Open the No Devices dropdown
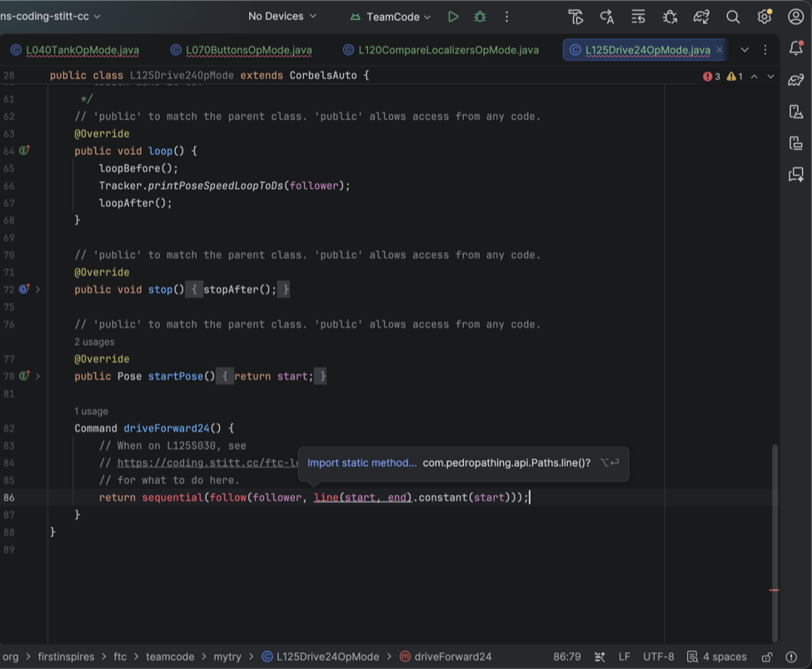The height and width of the screenshot is (669, 812). [282, 16]
